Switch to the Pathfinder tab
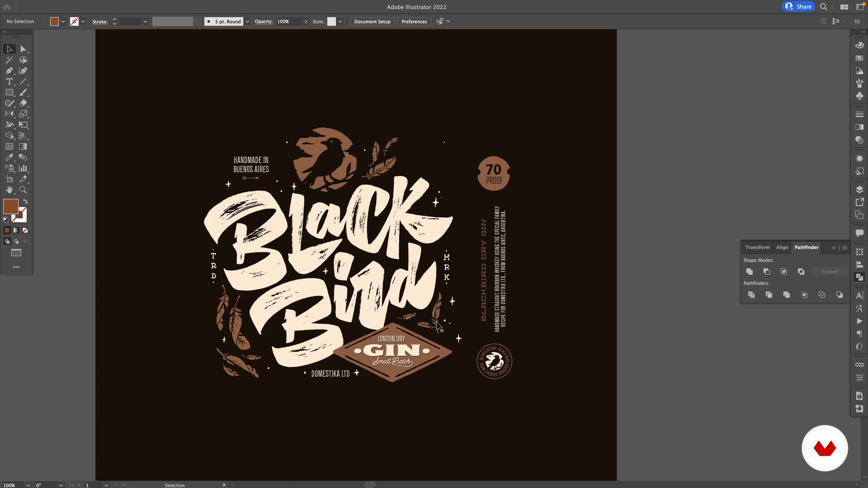 (807, 247)
